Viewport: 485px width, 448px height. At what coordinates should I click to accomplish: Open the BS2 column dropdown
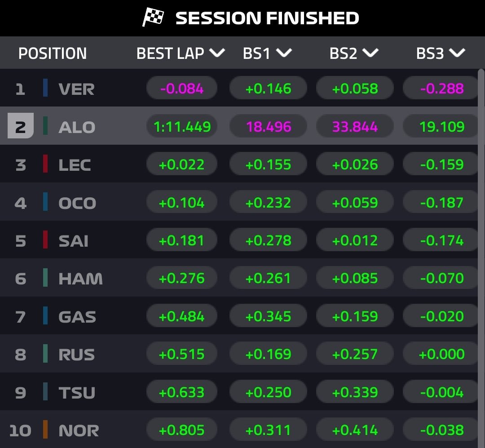pyautogui.click(x=370, y=53)
